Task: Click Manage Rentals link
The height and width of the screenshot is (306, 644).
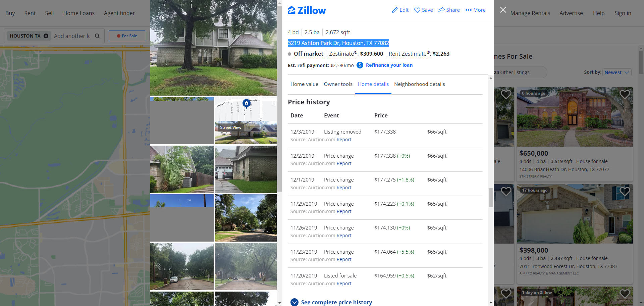Action: point(530,13)
